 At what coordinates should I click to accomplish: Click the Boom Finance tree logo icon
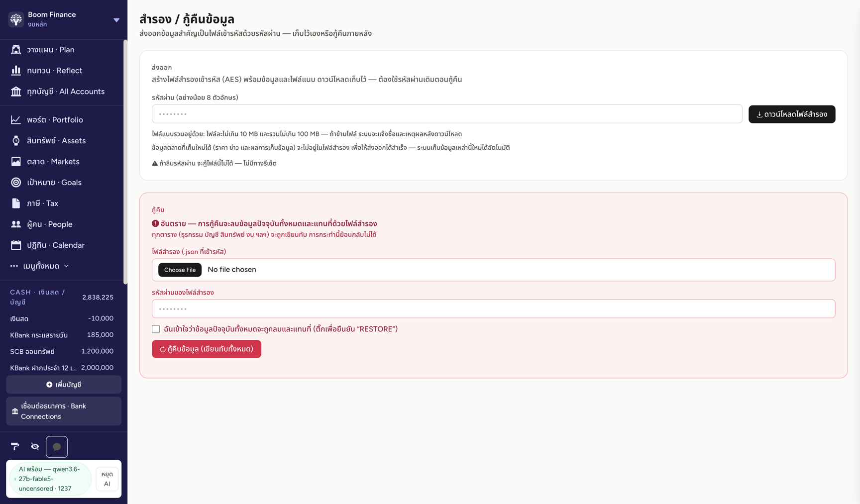click(16, 19)
